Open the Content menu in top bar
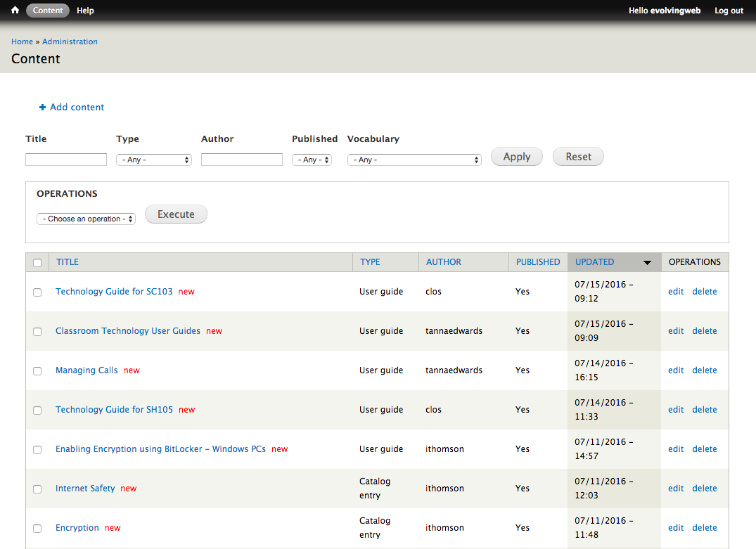Viewport: 756px width, 549px height. point(48,11)
